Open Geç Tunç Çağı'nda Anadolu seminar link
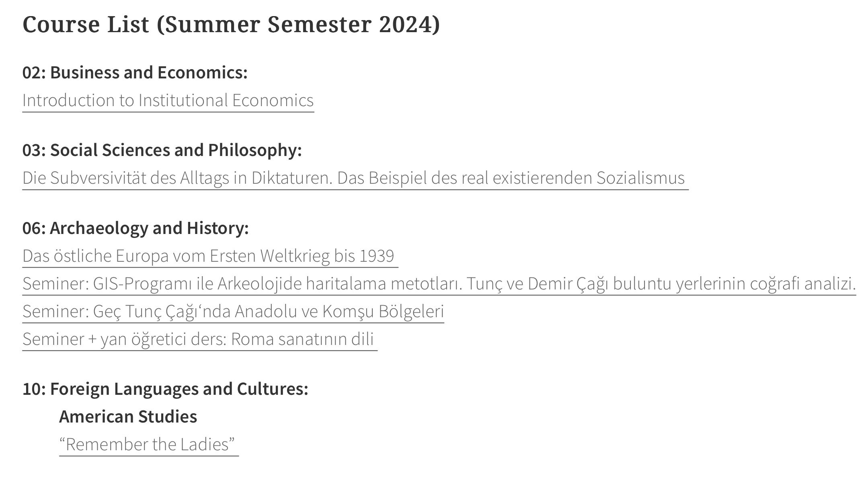Screen dimensions: 868x478 [x=233, y=311]
